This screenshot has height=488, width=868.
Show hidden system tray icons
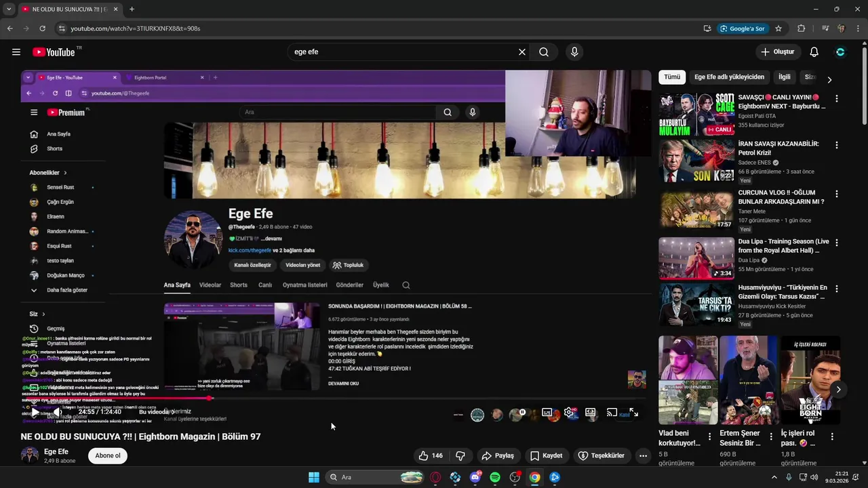pos(774,477)
